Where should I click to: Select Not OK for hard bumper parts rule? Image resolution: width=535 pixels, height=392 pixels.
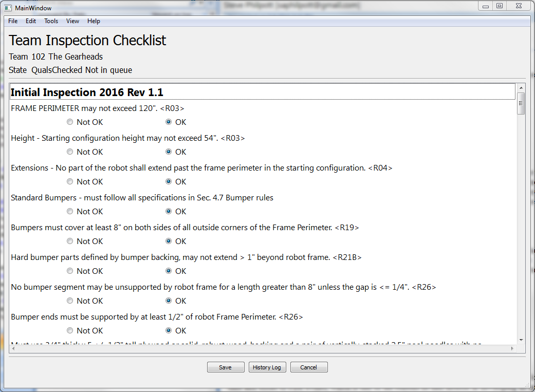click(x=70, y=271)
